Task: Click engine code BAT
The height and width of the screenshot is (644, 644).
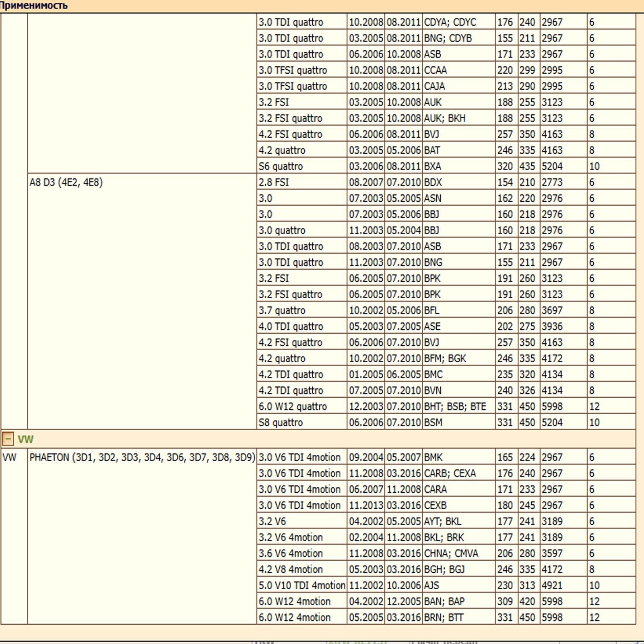Action: coord(432,150)
